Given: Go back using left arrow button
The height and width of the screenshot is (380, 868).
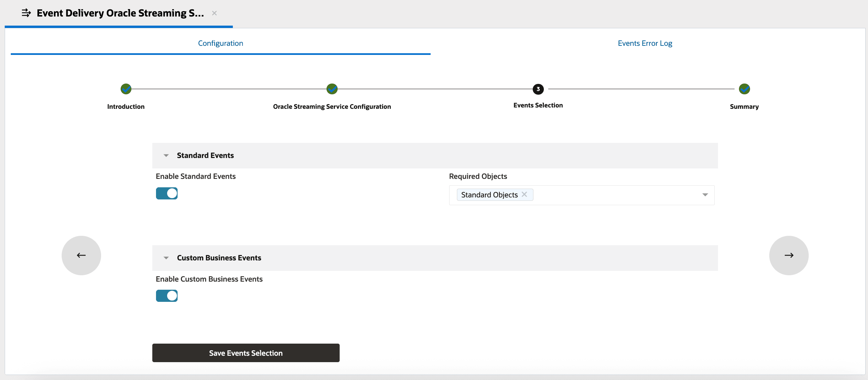Looking at the screenshot, I should point(81,255).
